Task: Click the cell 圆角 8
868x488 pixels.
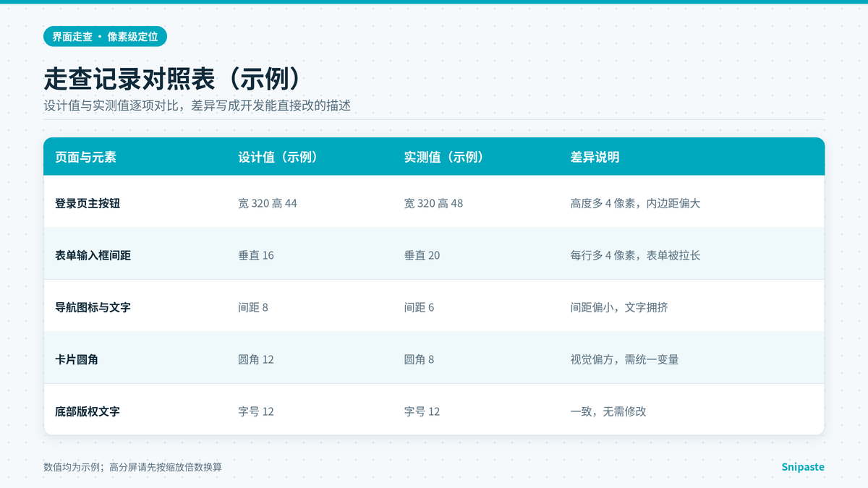Action: 420,359
